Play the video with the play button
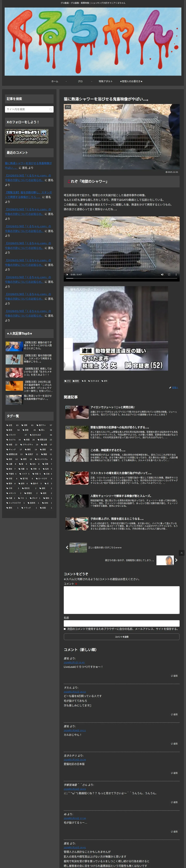The image size is (186, 868). [x=67, y=275]
